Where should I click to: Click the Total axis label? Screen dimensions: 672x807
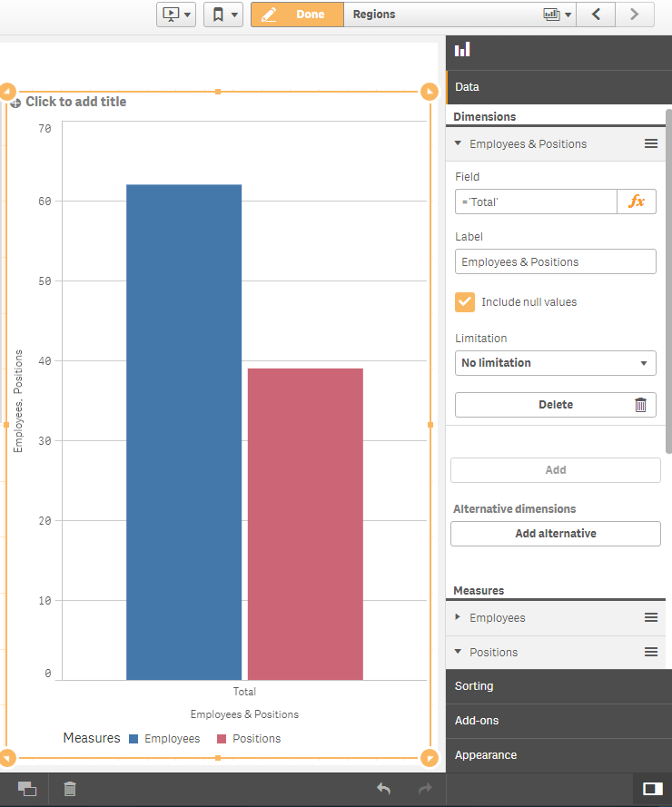(244, 692)
